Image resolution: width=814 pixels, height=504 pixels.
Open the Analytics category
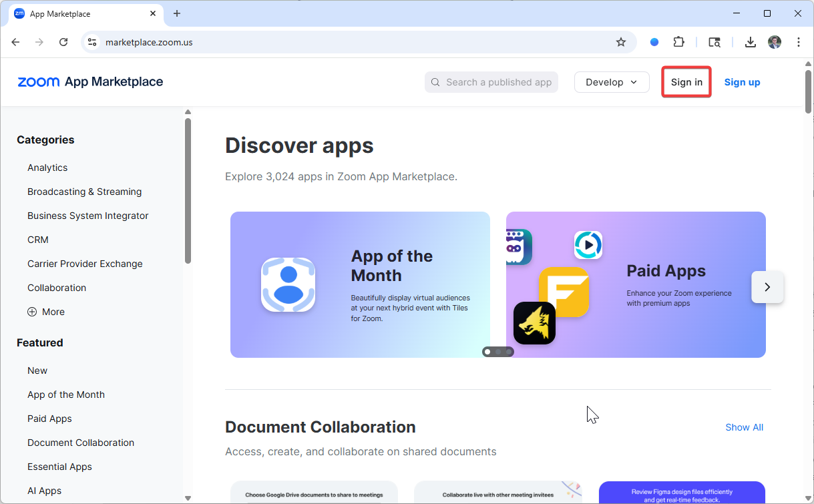point(47,168)
